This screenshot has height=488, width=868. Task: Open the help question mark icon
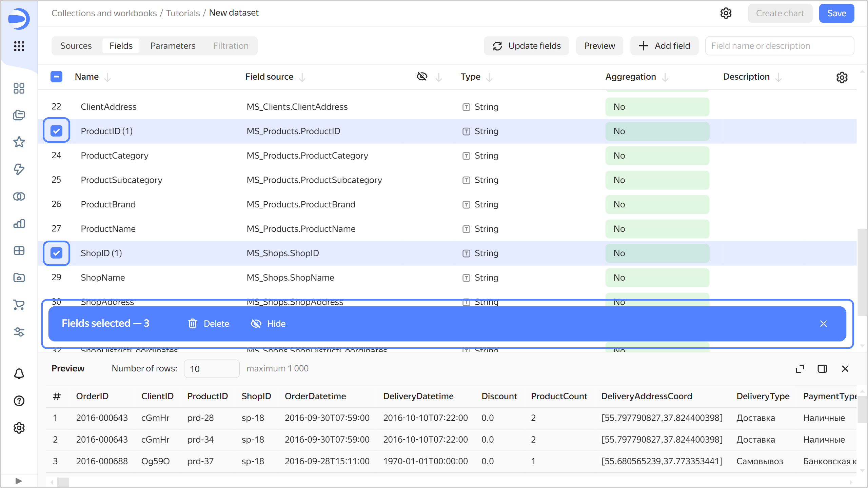pyautogui.click(x=19, y=401)
